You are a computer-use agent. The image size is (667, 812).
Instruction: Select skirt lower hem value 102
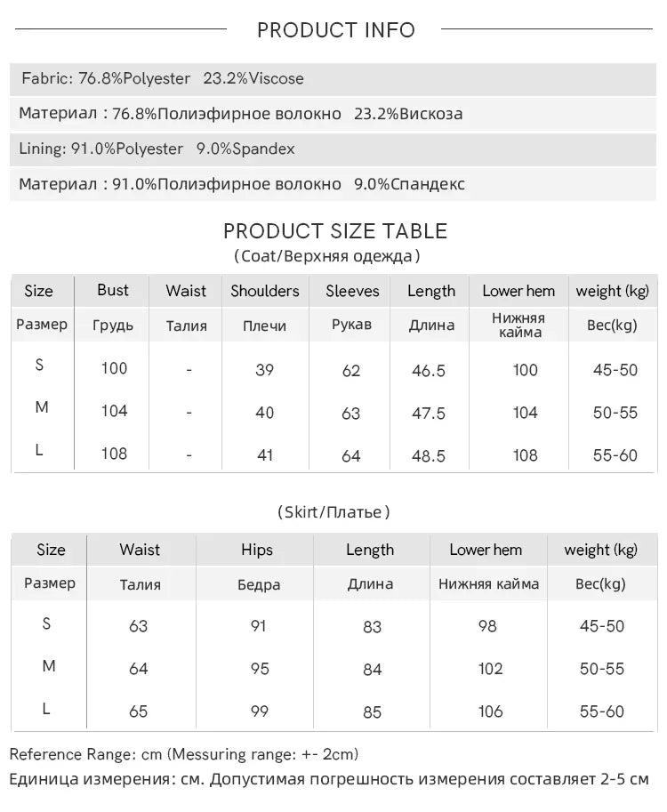(490, 669)
